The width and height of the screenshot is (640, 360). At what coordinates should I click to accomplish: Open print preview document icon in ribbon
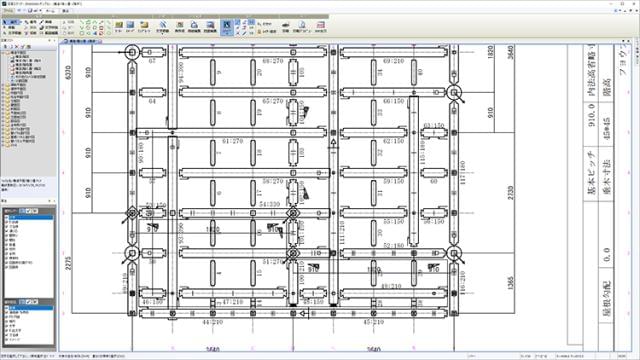[x=302, y=27]
